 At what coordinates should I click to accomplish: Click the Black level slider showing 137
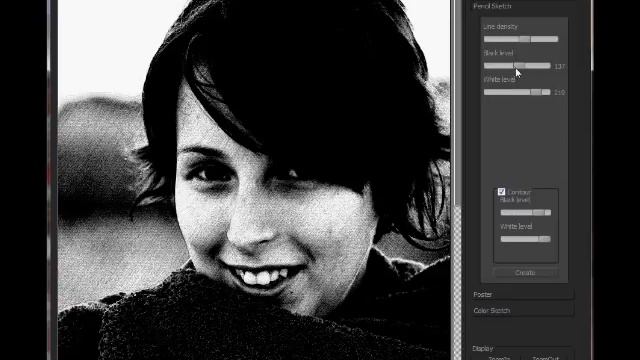pos(517,66)
